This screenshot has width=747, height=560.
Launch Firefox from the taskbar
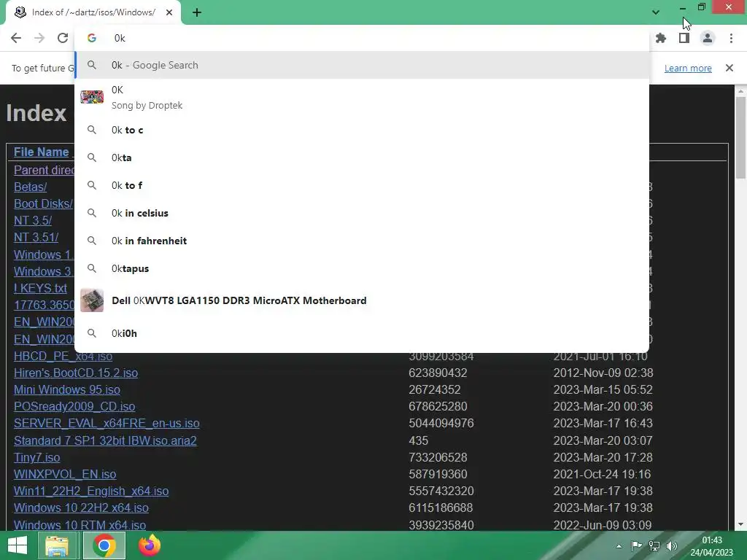click(x=149, y=545)
